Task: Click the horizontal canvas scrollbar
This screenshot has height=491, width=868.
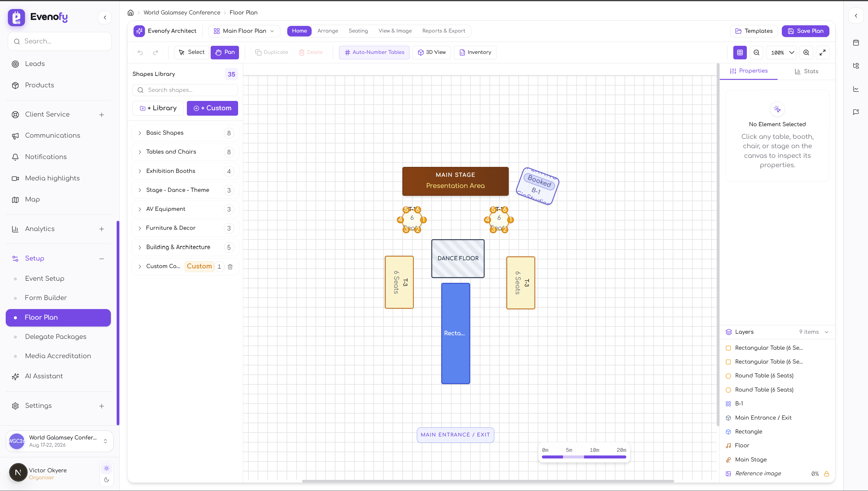Action: pos(487,481)
